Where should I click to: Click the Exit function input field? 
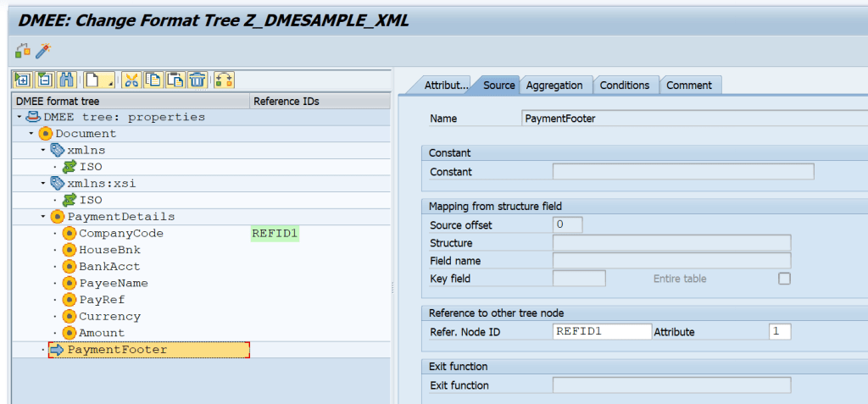(671, 385)
